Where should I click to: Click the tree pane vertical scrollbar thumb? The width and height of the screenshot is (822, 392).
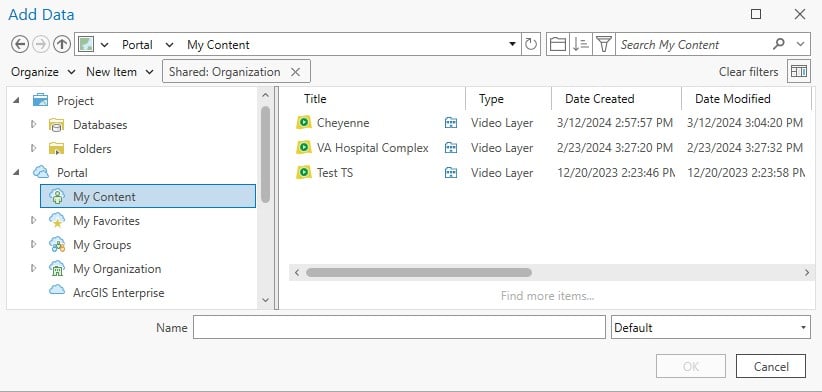pos(265,154)
